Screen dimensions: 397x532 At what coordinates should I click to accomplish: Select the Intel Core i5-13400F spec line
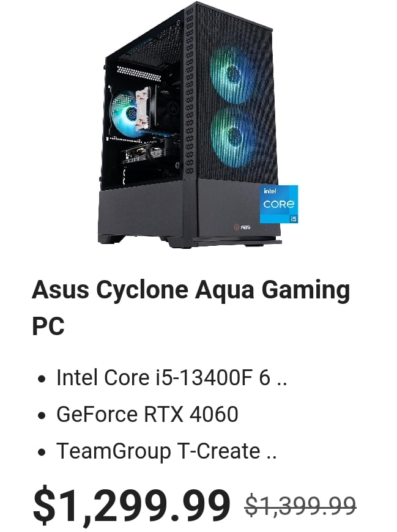171,377
